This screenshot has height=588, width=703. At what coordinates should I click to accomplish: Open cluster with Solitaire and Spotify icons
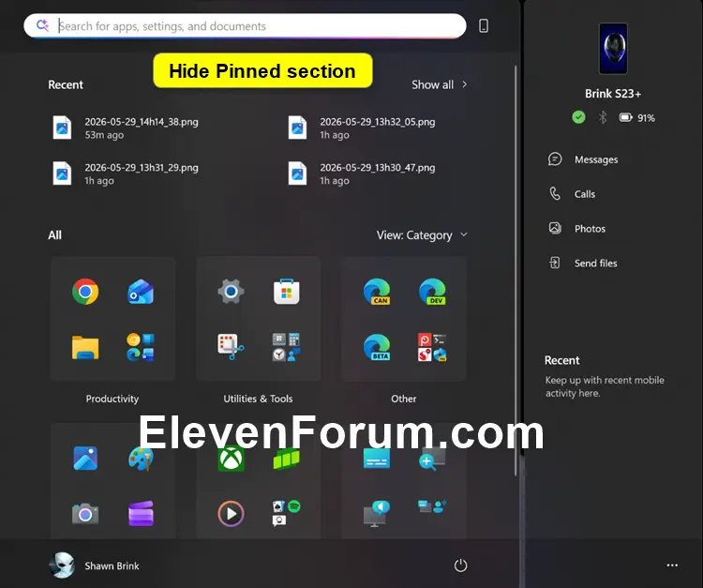click(x=287, y=513)
